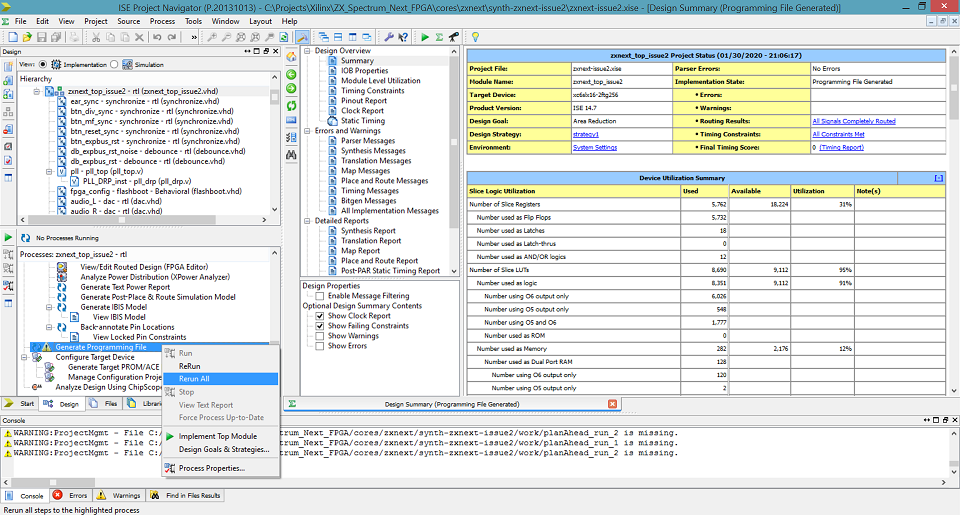The width and height of the screenshot is (963, 515).
Task: Choose Implement Top Module in context menu
Action: click(x=220, y=436)
